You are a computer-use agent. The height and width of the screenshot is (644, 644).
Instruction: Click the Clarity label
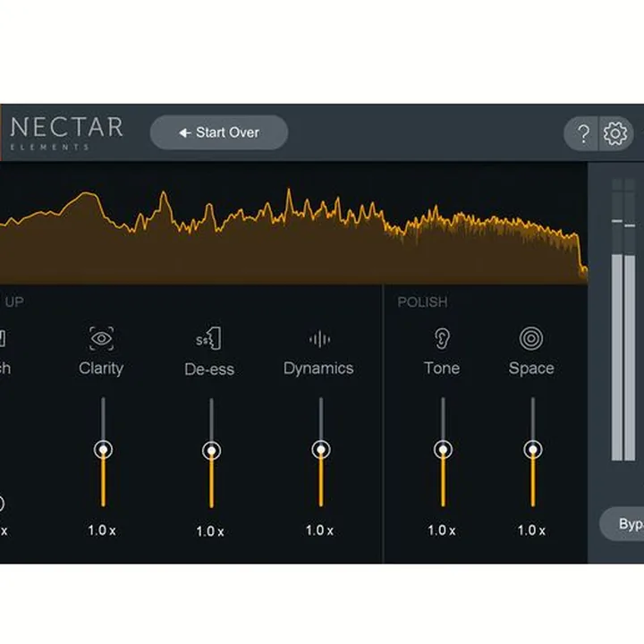[x=101, y=368]
